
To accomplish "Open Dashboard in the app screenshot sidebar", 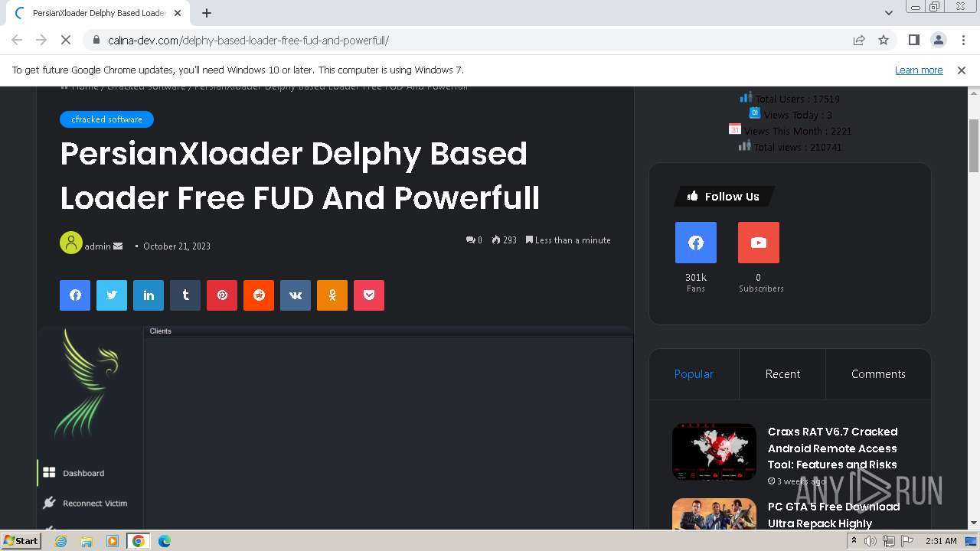I will coord(83,473).
